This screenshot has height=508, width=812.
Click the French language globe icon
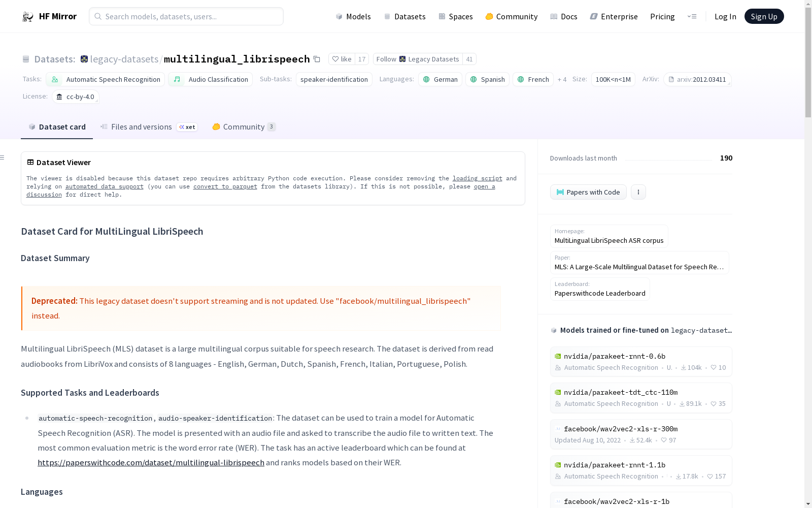[521, 79]
